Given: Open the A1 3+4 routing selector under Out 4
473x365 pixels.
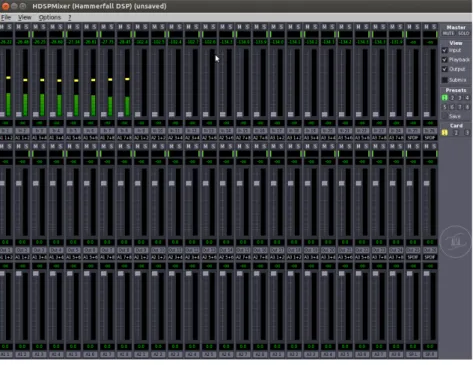Looking at the screenshot, I should 56,257.
